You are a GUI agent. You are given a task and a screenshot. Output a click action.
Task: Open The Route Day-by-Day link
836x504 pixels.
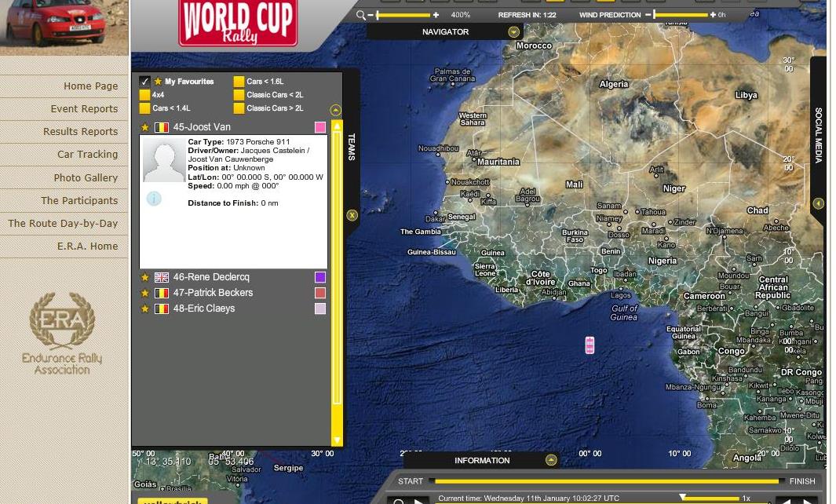[63, 224]
